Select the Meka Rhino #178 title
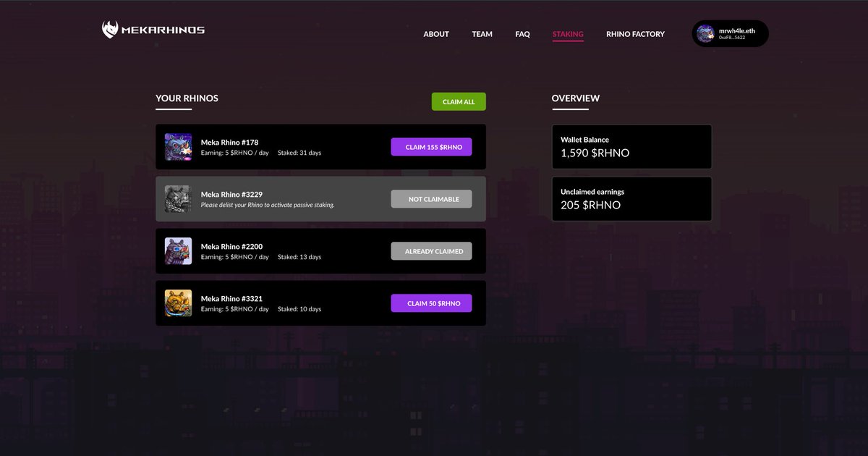Image resolution: width=868 pixels, height=456 pixels. pos(229,143)
